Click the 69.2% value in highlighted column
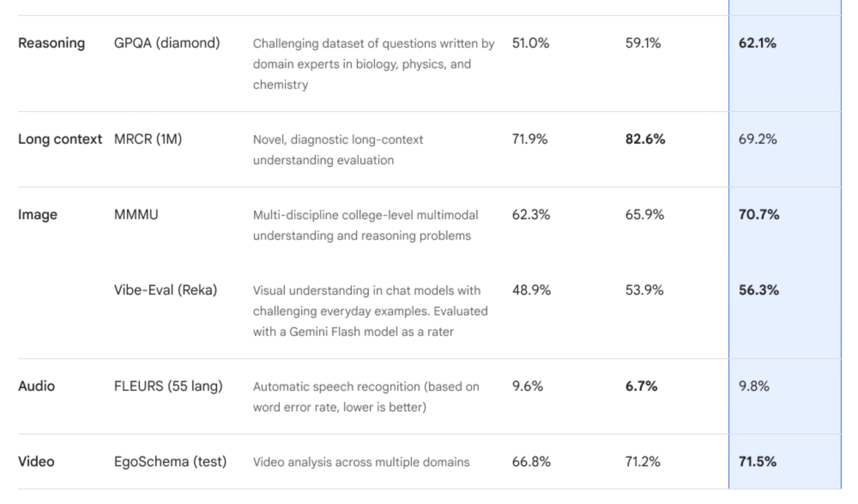Screen dimensions: 858x504 coord(758,139)
